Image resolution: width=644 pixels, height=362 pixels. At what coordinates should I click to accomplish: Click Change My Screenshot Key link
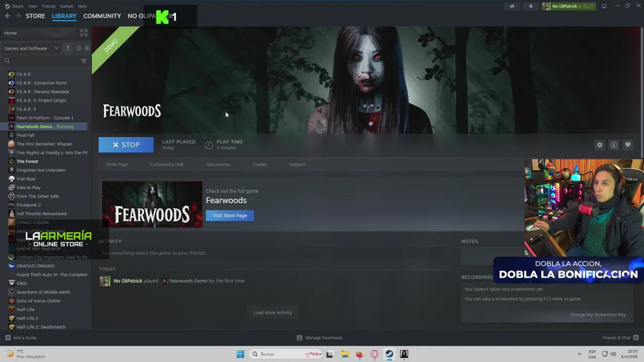pyautogui.click(x=598, y=315)
